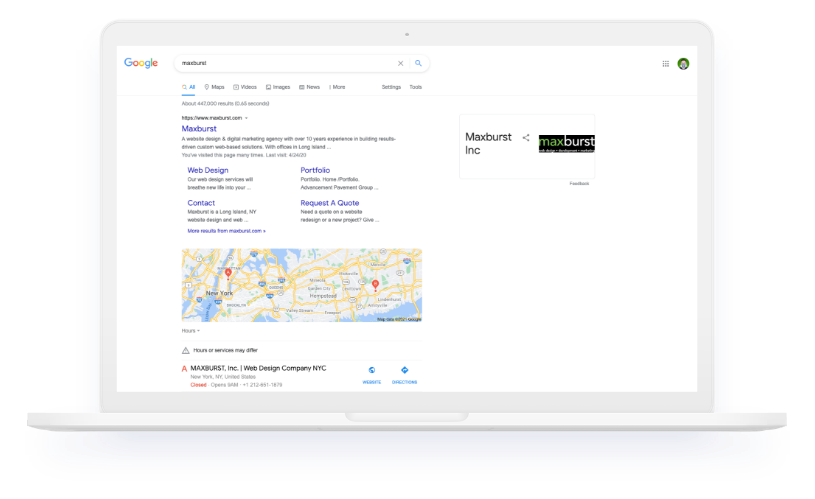Click the About 447,000 results text
The width and height of the screenshot is (815, 499).
tap(225, 103)
